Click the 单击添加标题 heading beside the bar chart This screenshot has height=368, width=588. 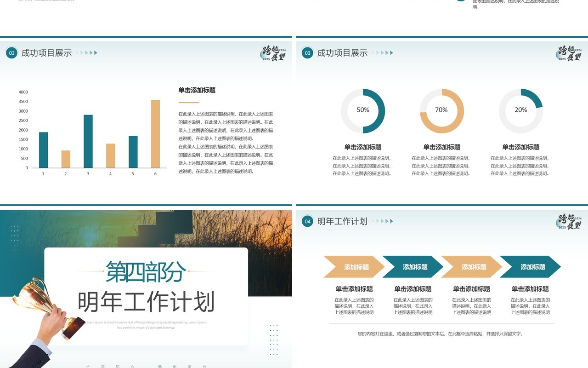[197, 90]
